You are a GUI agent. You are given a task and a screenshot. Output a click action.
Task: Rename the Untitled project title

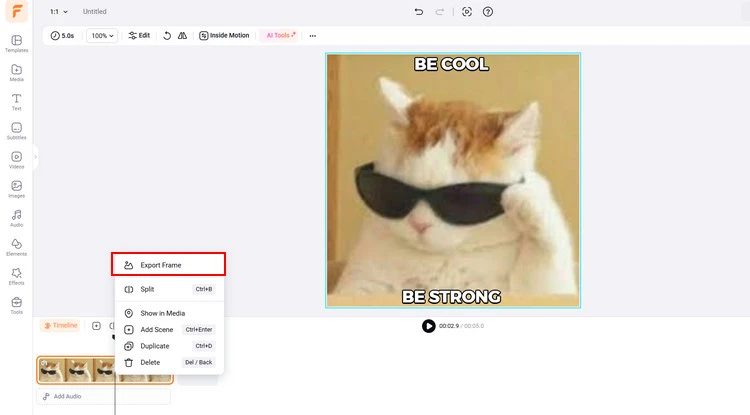(95, 11)
